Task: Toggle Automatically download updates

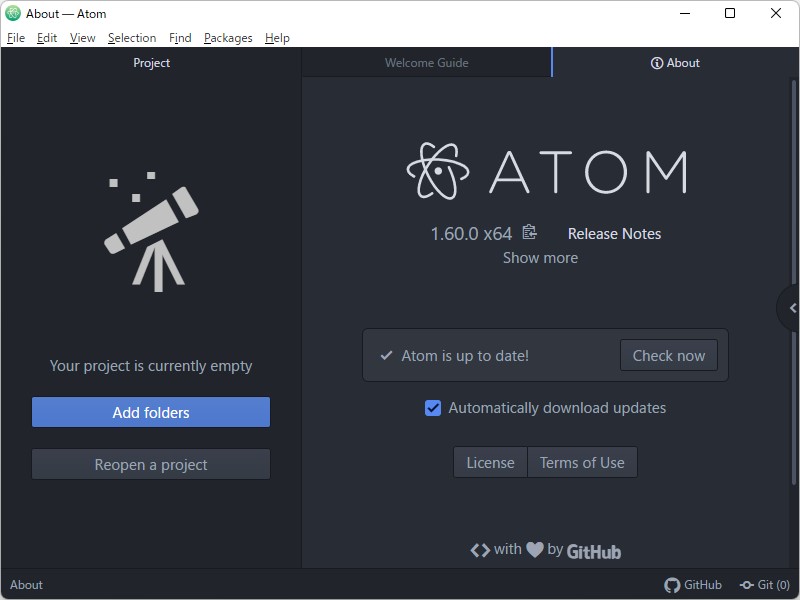Action: tap(432, 408)
